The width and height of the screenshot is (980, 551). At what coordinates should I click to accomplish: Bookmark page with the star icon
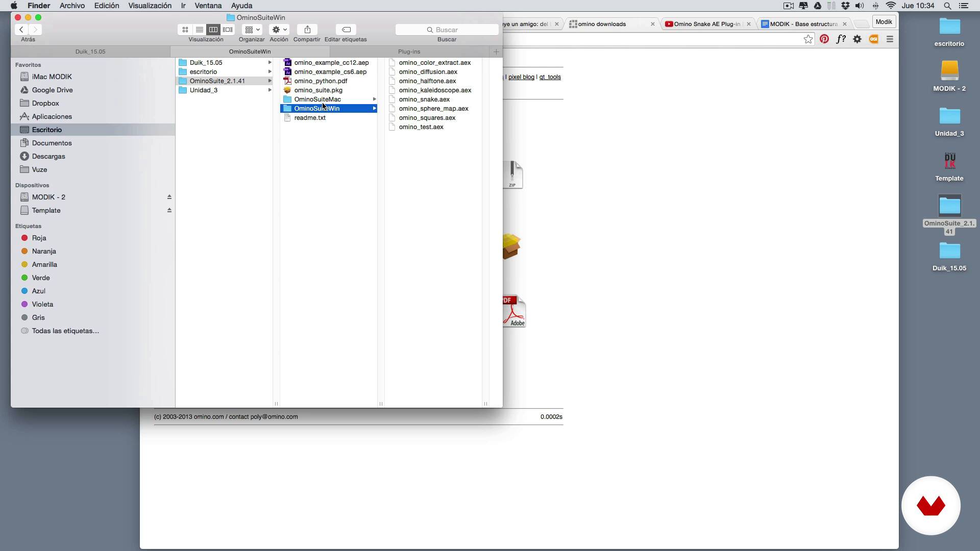pos(808,39)
